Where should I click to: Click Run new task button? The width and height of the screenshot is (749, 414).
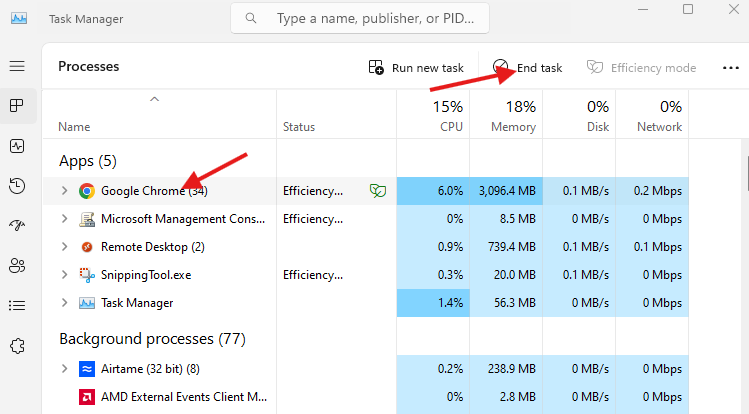click(416, 68)
